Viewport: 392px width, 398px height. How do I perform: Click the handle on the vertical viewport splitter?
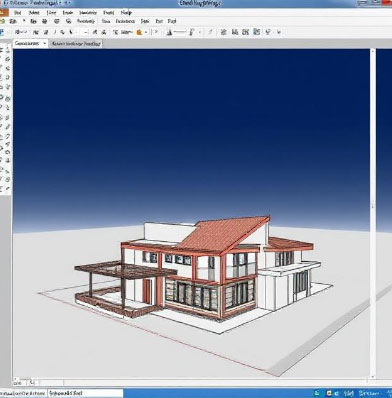[x=373, y=204]
